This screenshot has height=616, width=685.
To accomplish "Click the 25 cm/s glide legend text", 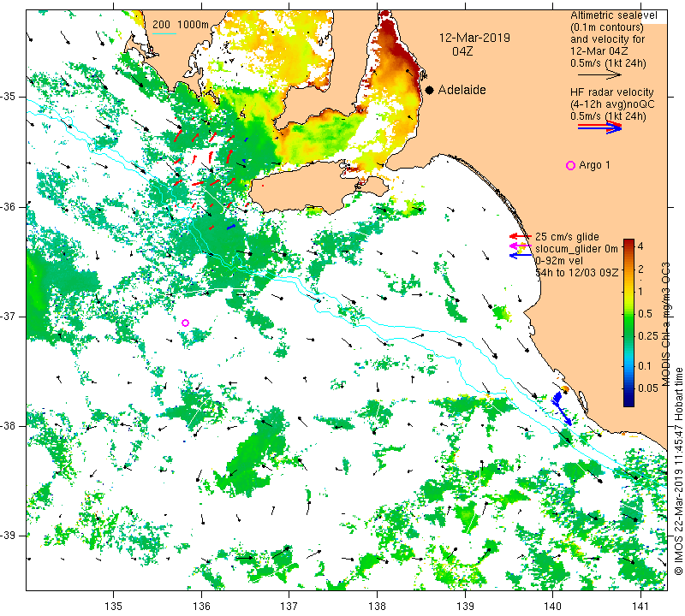I will [567, 237].
